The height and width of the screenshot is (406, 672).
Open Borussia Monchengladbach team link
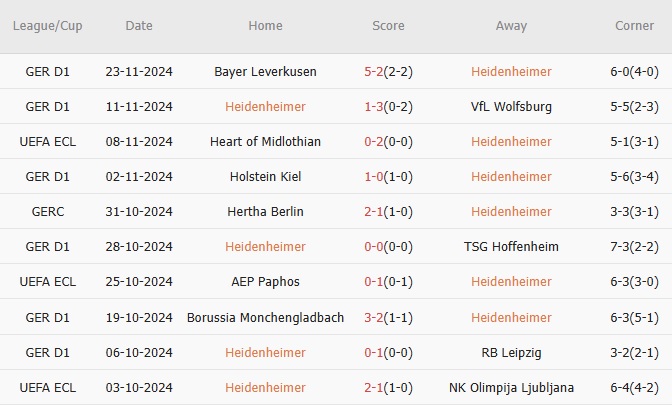tap(265, 317)
